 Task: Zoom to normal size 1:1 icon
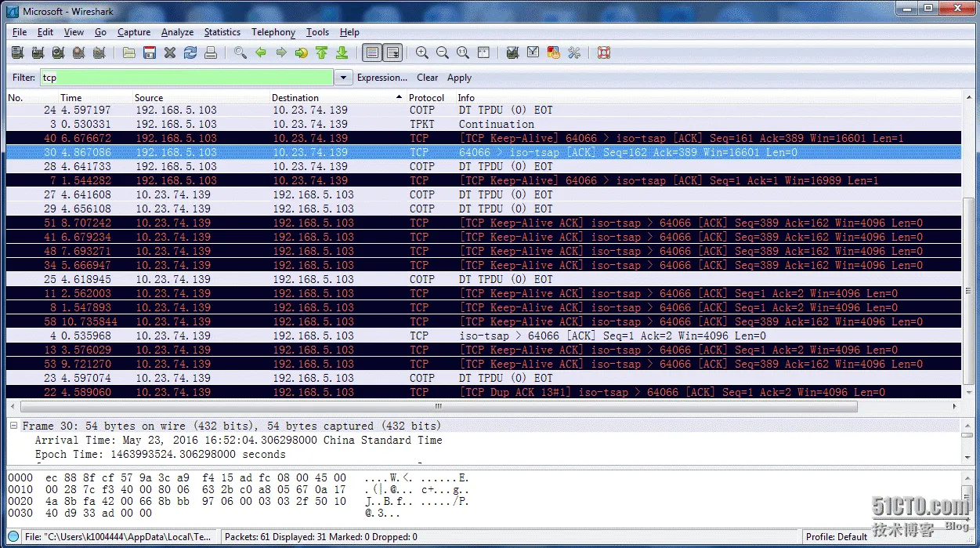463,53
